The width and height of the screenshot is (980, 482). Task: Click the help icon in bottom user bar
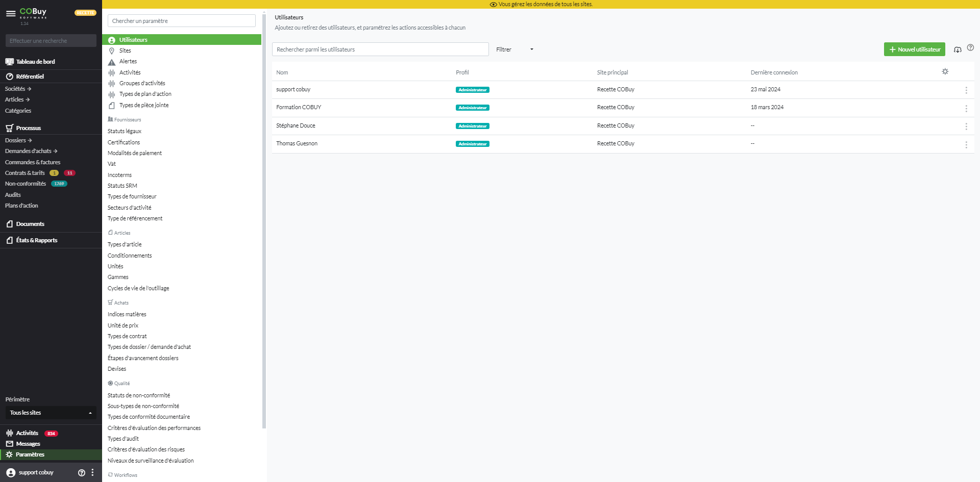[81, 473]
